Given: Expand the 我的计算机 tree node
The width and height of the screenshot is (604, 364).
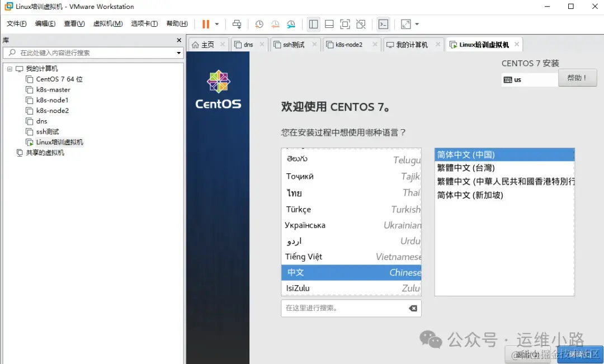Looking at the screenshot, I should click(10, 68).
